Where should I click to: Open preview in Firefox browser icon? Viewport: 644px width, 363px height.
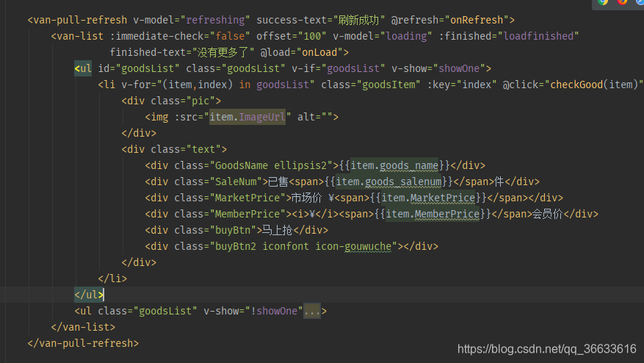[622, 1]
